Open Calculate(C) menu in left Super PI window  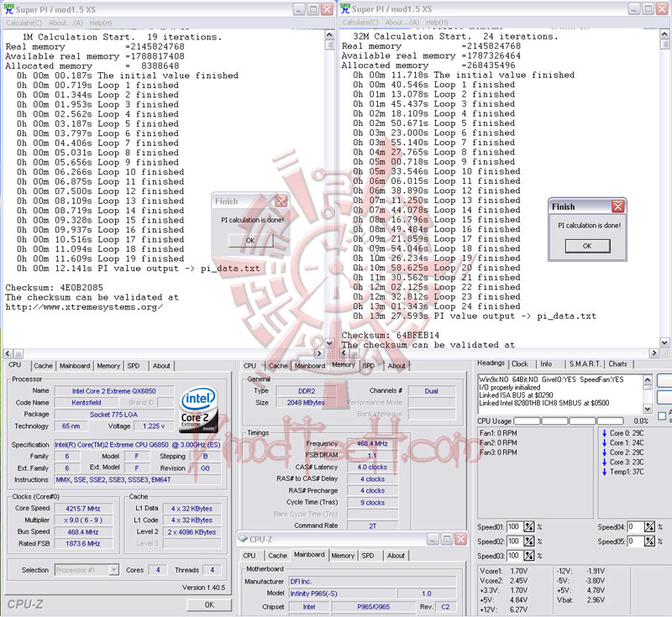pos(24,23)
